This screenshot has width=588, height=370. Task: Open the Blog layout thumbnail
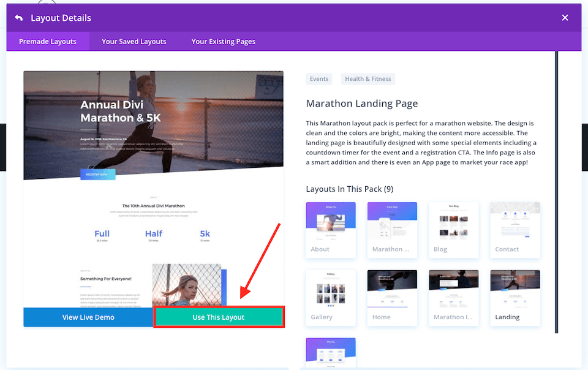tap(453, 230)
